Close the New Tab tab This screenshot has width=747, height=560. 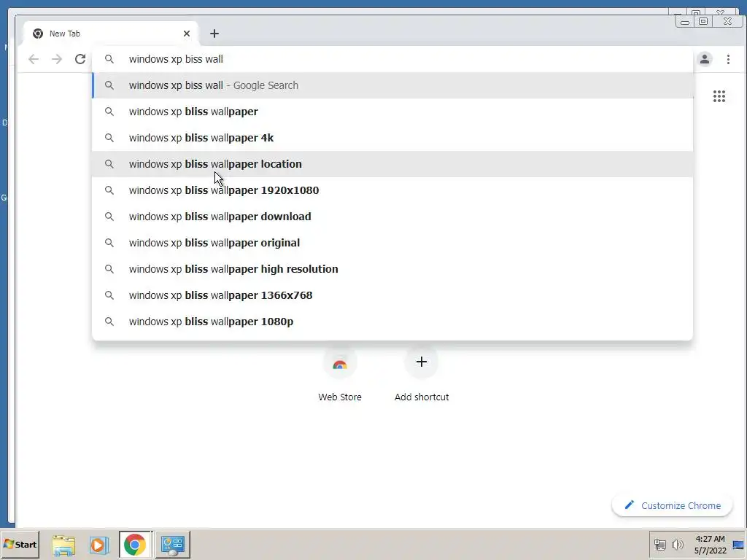pos(187,34)
